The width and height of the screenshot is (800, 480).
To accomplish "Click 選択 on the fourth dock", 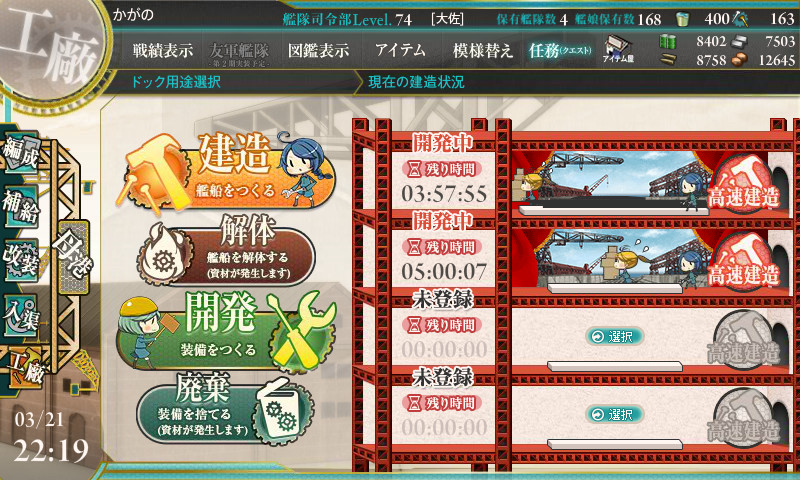I will pyautogui.click(x=615, y=415).
